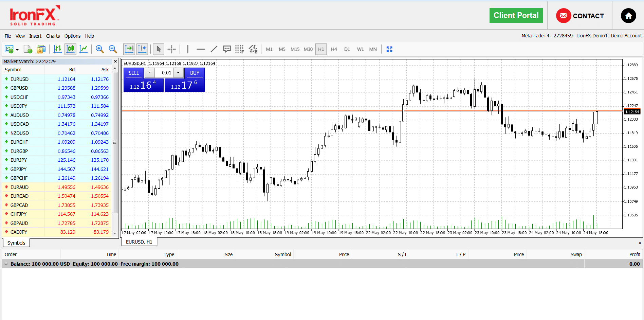Screen dimensions: 644x320
Task: Click the chart profiles icon
Action: click(28, 49)
